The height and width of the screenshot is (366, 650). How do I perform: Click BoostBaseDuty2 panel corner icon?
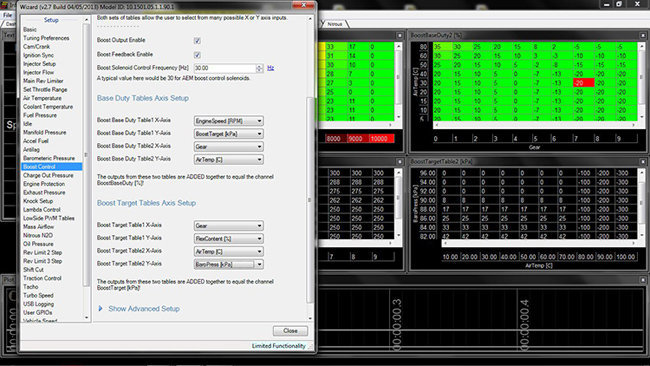[x=643, y=36]
